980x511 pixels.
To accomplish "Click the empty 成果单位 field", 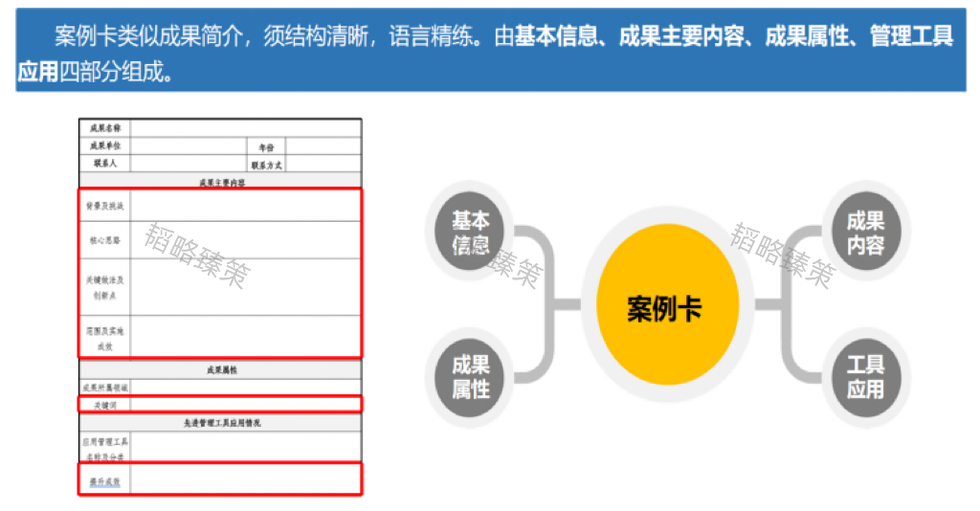I will 188,145.
